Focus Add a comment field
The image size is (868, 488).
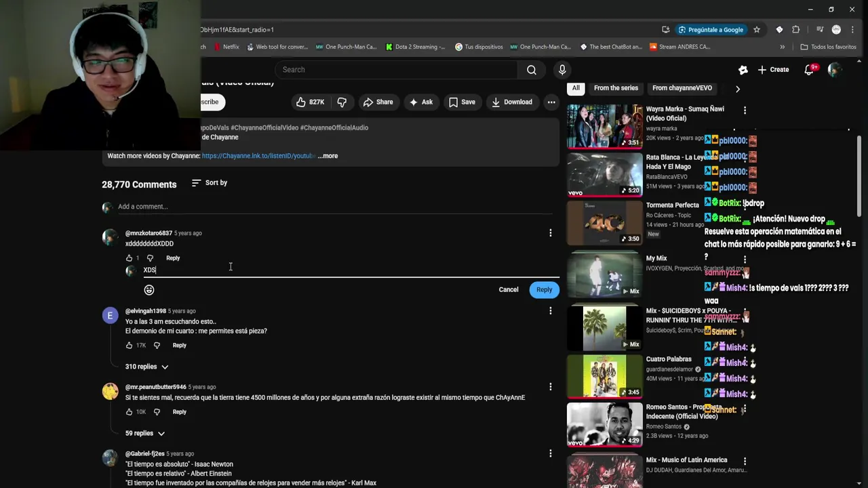coord(335,207)
